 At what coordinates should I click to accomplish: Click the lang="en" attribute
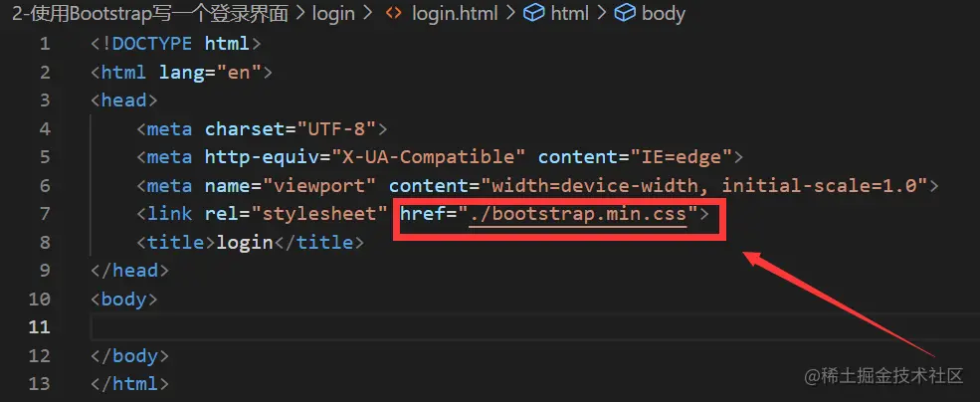[210, 73]
